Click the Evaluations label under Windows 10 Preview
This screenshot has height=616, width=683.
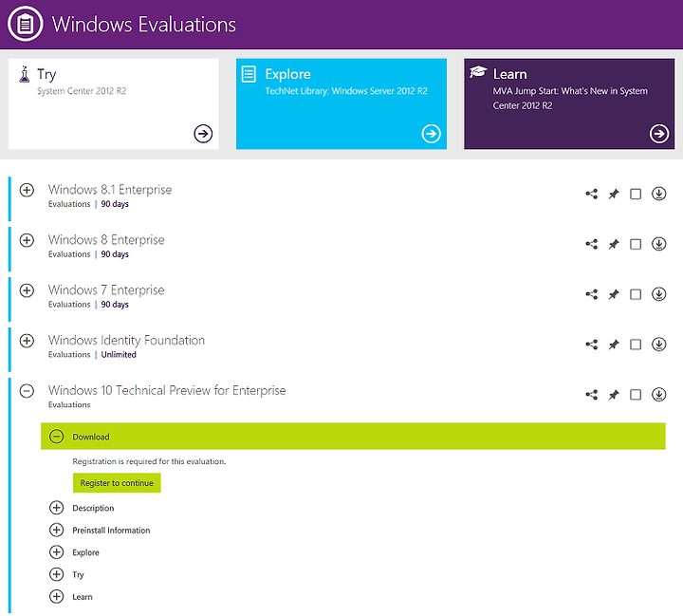click(x=69, y=404)
